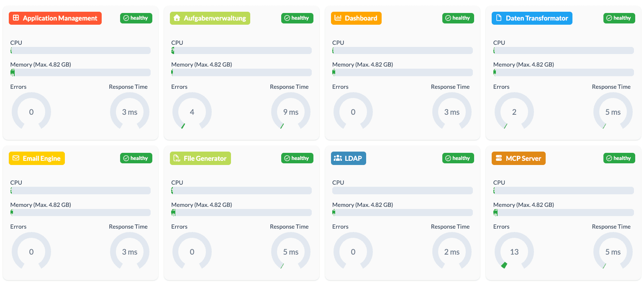Click the 'Errors' label on LDAP card
The width and height of the screenshot is (644, 286).
click(340, 227)
